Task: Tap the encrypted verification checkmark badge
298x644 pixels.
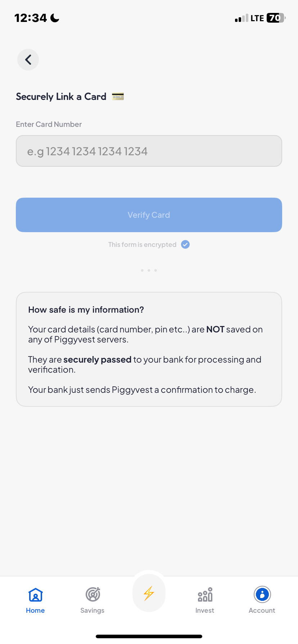Action: [x=185, y=244]
